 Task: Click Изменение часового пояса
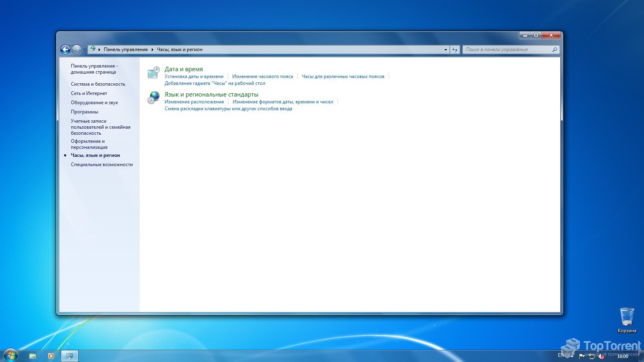pos(262,76)
